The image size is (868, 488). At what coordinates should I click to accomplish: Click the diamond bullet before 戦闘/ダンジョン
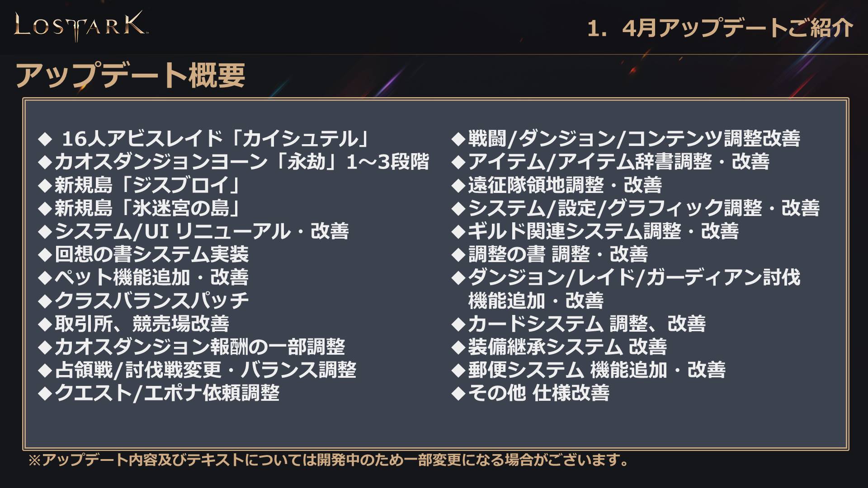pyautogui.click(x=458, y=139)
